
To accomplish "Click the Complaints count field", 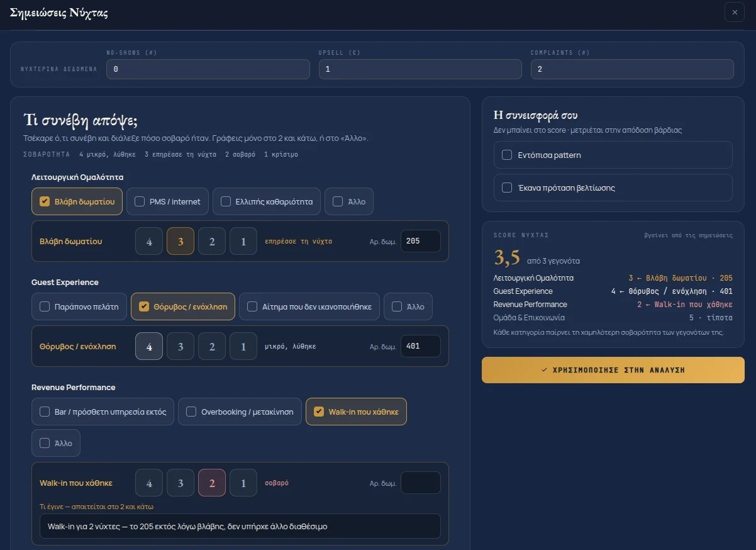I will pyautogui.click(x=632, y=69).
